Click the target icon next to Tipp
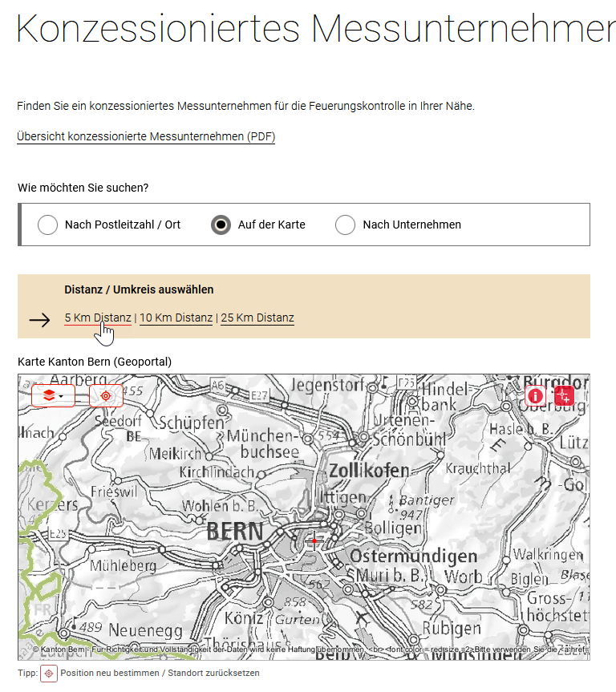 coord(49,674)
